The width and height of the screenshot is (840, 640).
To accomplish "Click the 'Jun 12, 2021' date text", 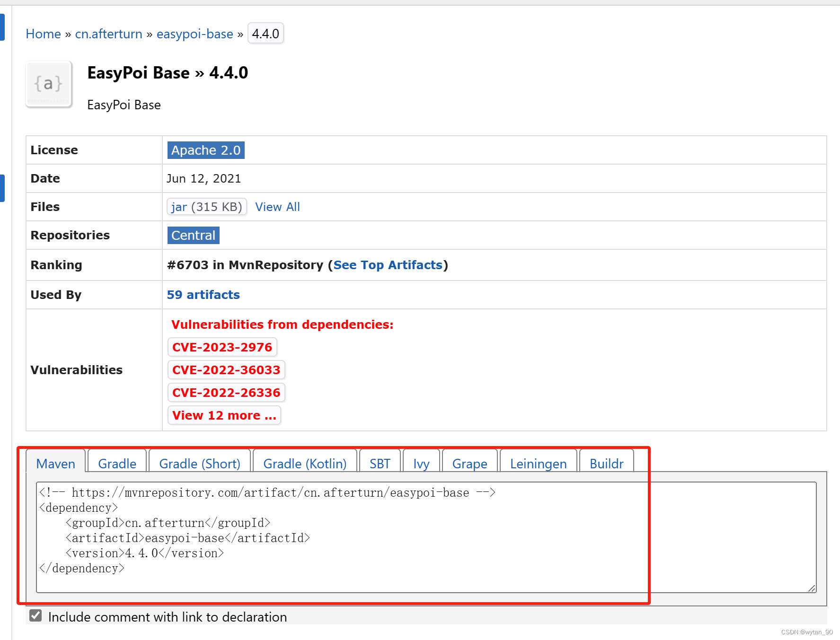I will click(204, 178).
